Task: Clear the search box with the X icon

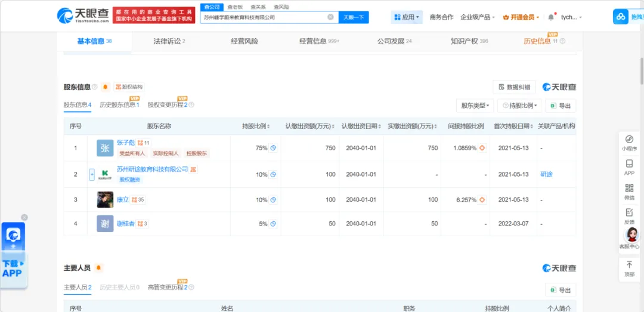Action: (330, 17)
